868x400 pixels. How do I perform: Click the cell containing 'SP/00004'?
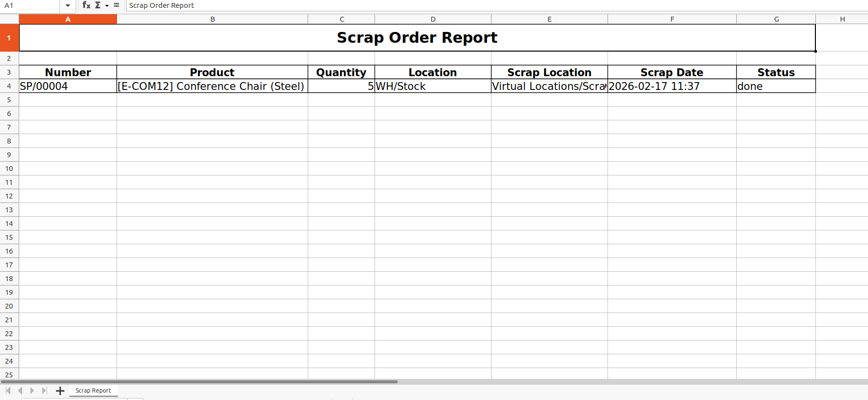[68, 86]
